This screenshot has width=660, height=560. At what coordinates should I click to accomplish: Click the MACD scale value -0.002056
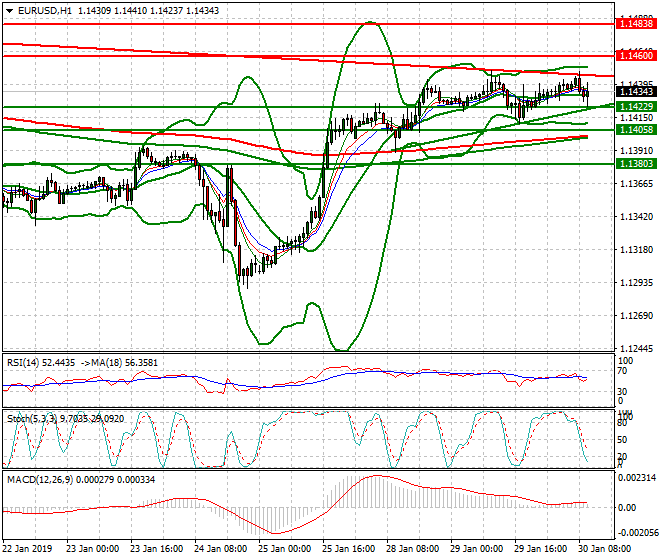click(637, 533)
